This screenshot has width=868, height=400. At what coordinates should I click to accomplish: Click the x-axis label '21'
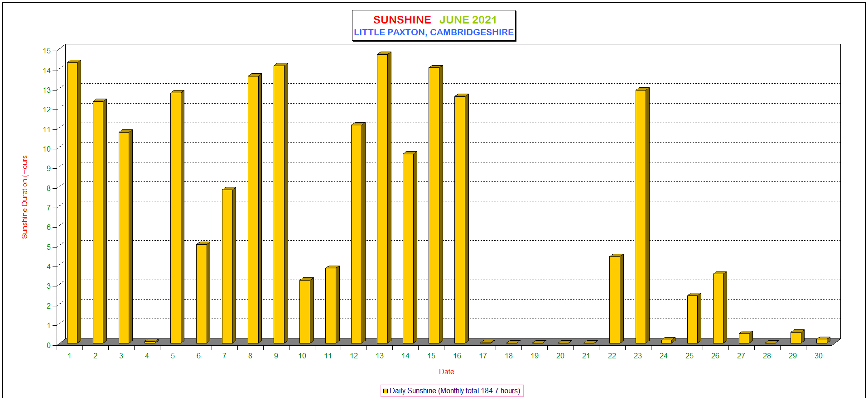(586, 356)
